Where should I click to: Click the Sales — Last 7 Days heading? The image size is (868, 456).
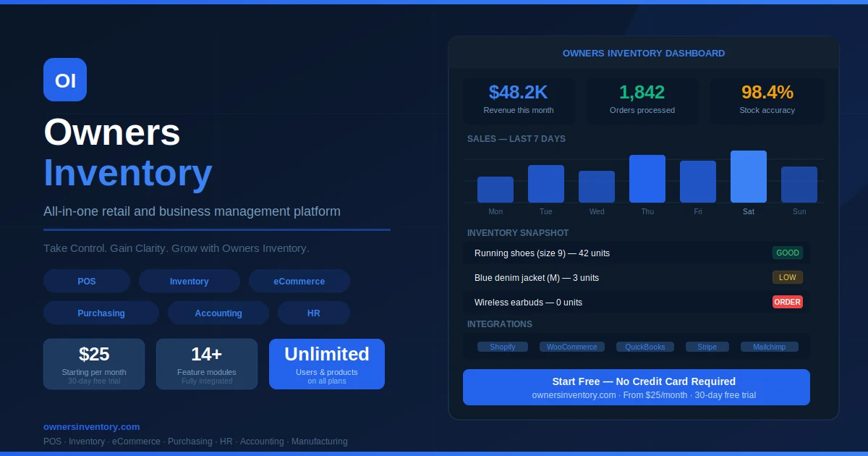click(516, 139)
